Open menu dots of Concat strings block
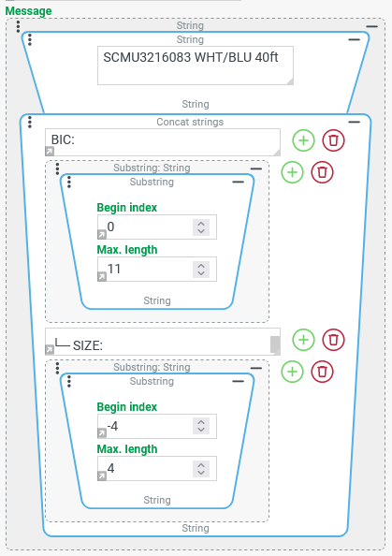392x556 pixels. coord(30,122)
